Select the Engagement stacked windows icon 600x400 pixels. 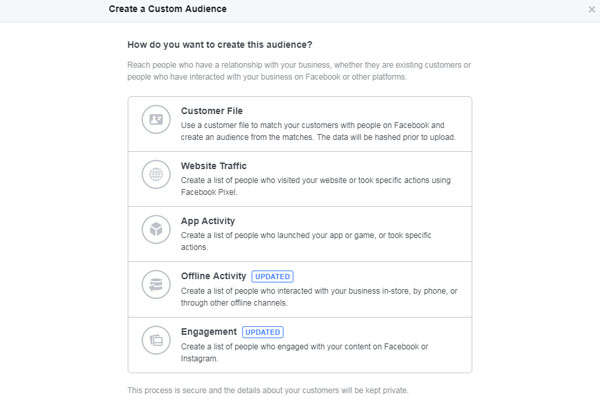(x=156, y=340)
